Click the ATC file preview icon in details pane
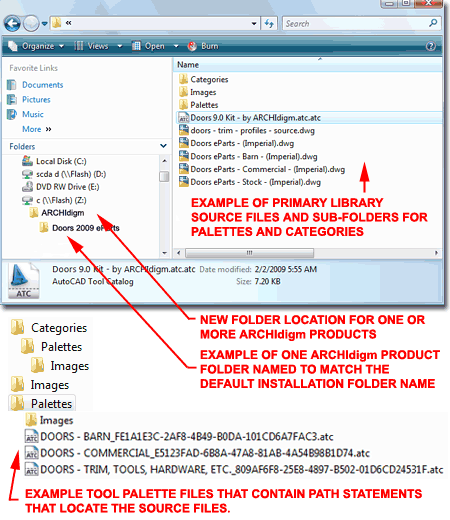450x520 pixels. [23, 281]
